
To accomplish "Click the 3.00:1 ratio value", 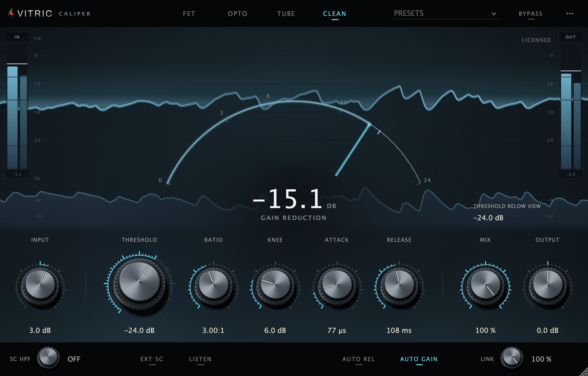I will [x=213, y=330].
